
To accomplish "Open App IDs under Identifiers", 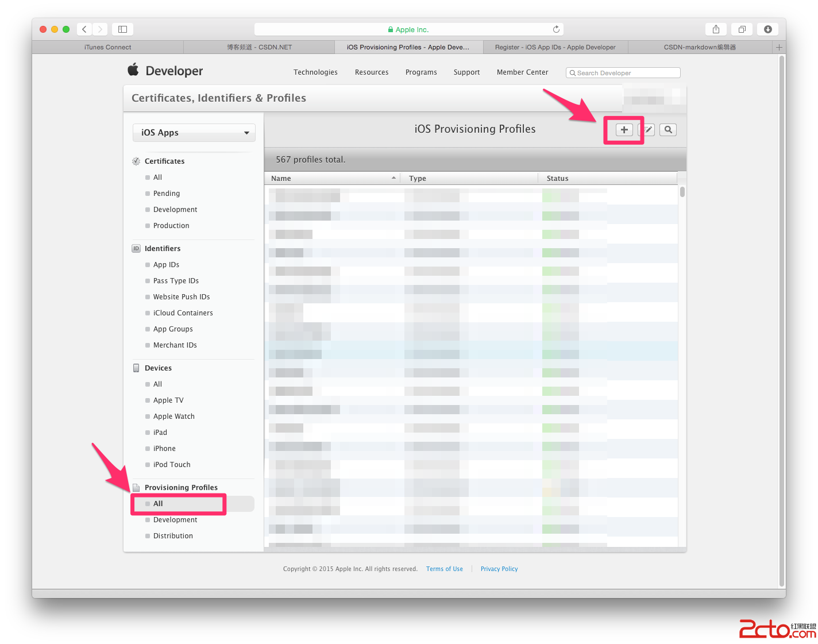I will pyautogui.click(x=166, y=265).
